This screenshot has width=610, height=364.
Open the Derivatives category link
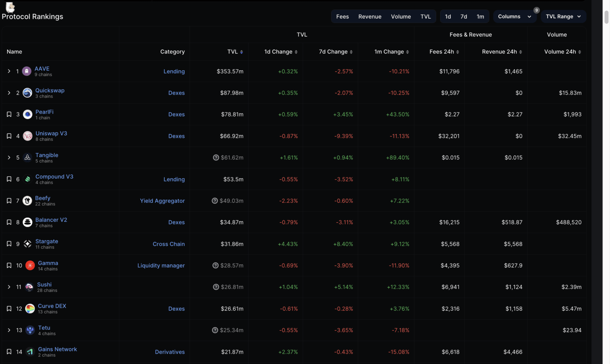click(x=170, y=352)
